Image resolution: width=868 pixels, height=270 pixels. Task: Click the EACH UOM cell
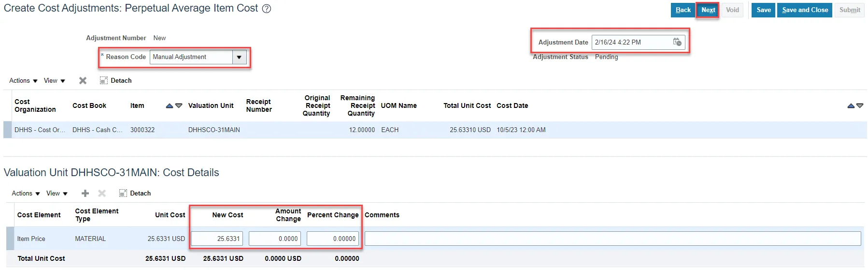click(390, 130)
